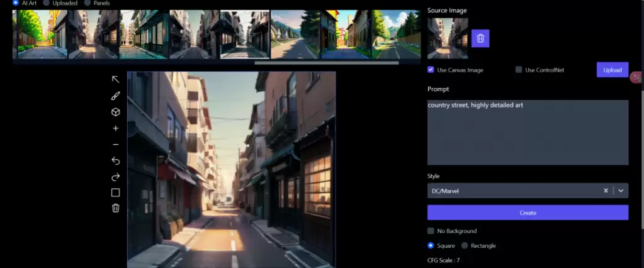
Task: Select the arrow pointer tool
Action: 115,79
